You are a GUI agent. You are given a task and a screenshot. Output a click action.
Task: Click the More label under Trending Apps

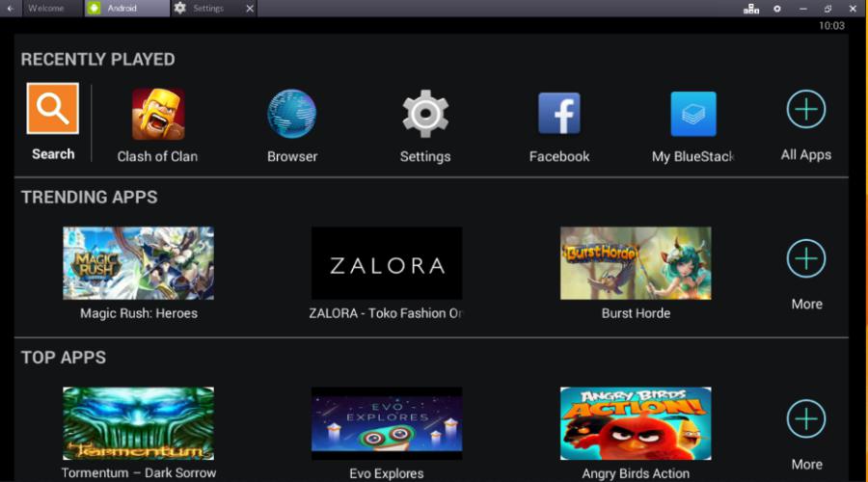(x=806, y=304)
